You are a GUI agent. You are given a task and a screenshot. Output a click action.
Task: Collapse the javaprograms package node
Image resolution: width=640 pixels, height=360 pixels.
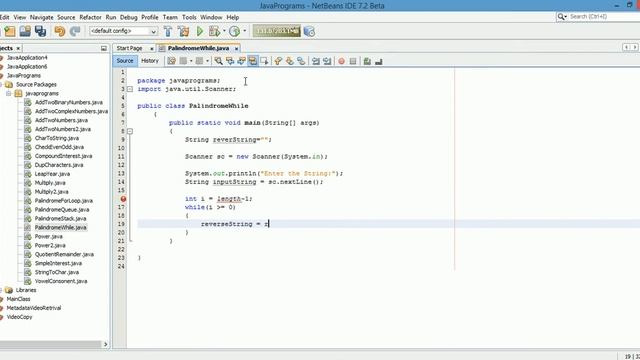click(9, 93)
